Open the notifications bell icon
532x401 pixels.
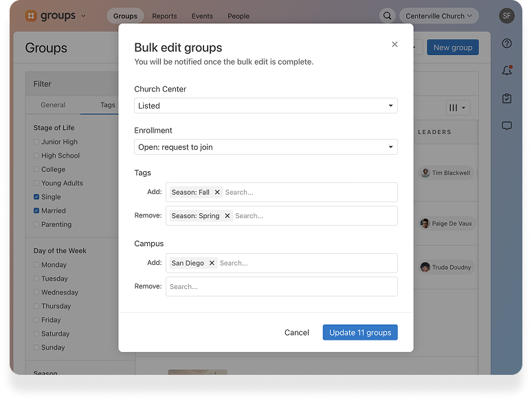(507, 70)
